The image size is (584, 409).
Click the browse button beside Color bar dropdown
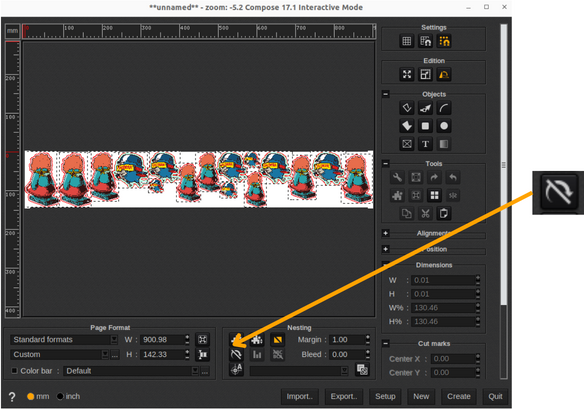point(205,371)
